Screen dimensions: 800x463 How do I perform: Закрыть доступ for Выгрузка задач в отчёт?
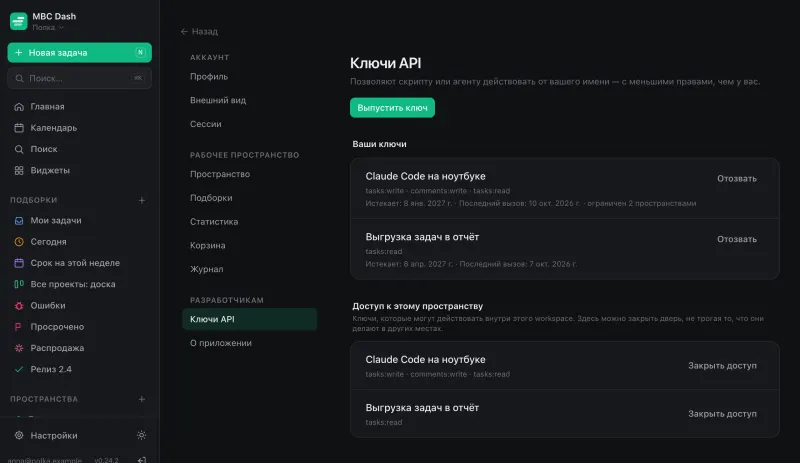(722, 414)
